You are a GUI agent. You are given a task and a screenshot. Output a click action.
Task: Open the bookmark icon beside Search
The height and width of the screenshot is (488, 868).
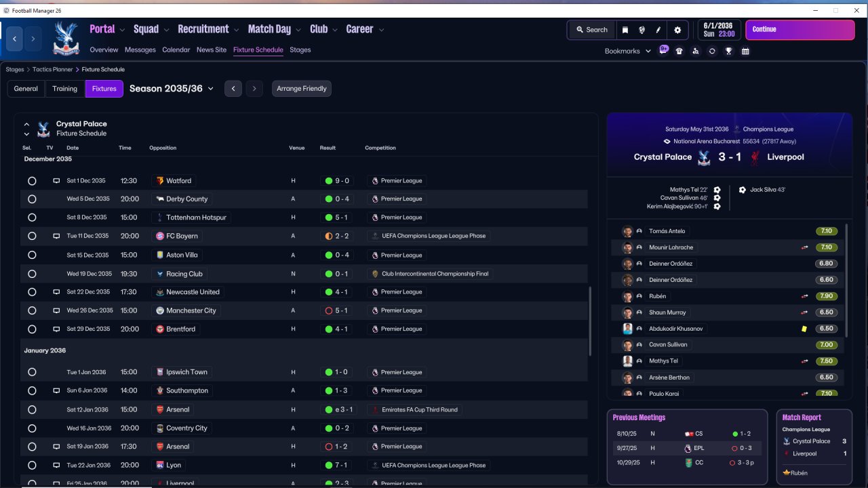pyautogui.click(x=625, y=30)
